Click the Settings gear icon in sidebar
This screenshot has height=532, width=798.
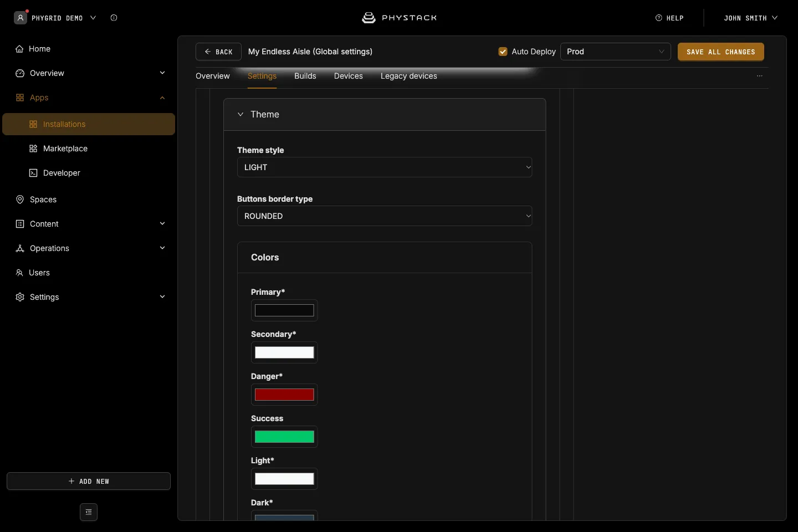(x=20, y=297)
